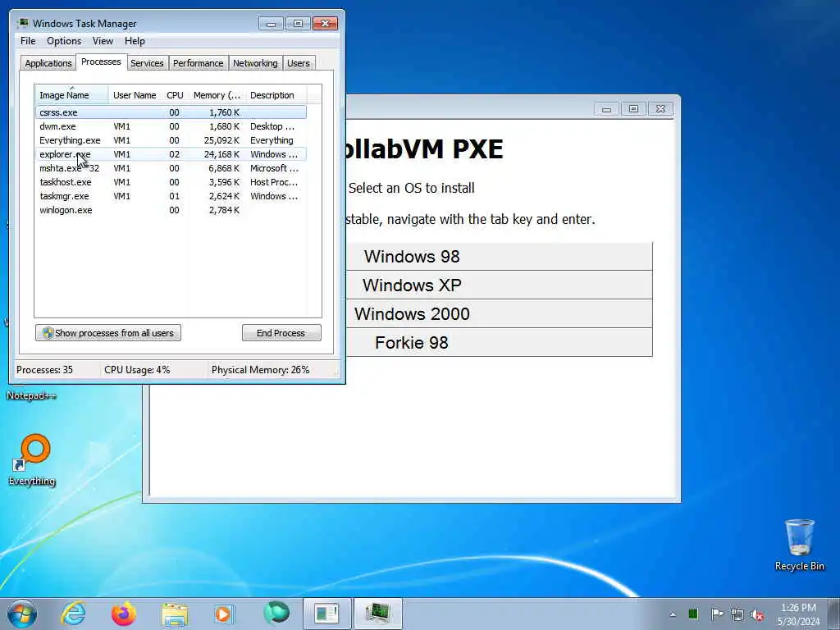Open the View menu

click(103, 41)
